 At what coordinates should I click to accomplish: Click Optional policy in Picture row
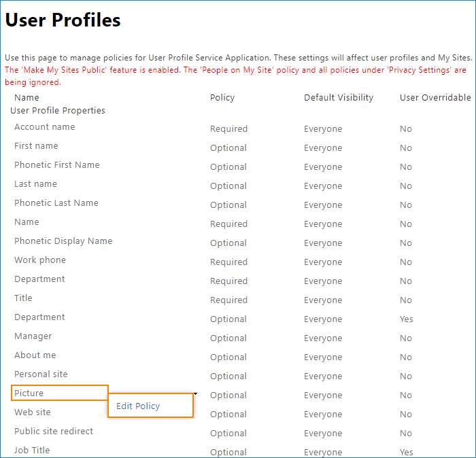click(228, 395)
